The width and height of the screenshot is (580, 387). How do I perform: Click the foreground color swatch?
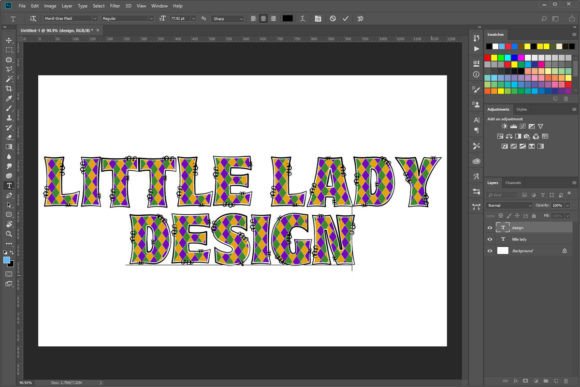6,260
